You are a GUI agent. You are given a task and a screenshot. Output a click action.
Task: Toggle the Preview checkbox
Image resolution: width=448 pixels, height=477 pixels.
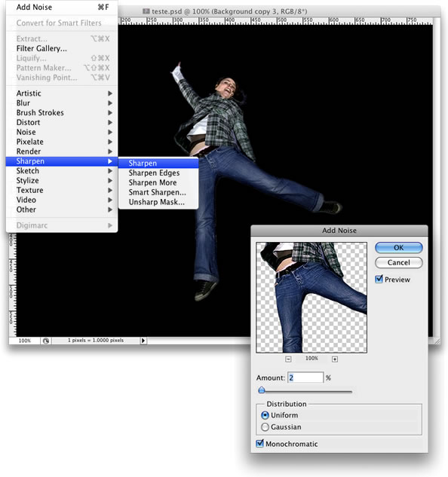379,279
